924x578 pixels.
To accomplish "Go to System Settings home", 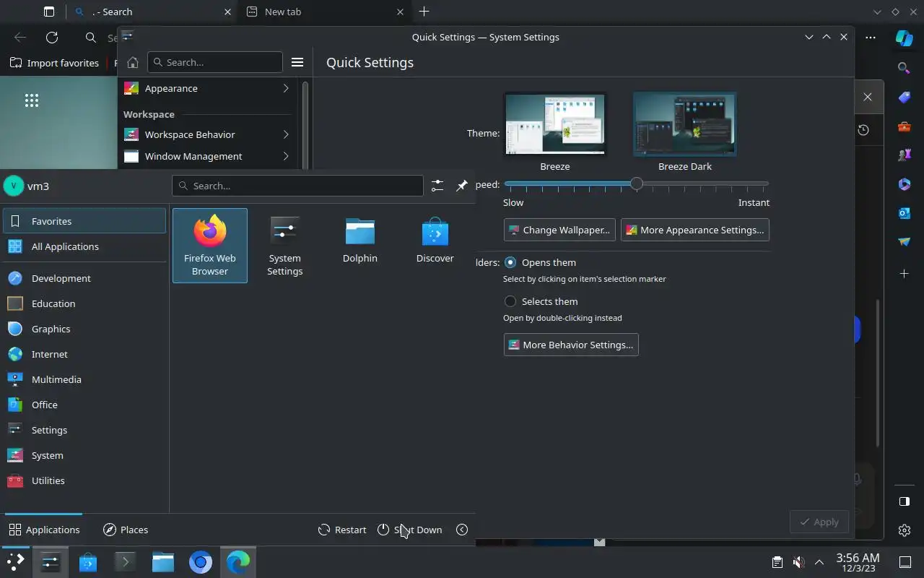I will click(x=132, y=62).
